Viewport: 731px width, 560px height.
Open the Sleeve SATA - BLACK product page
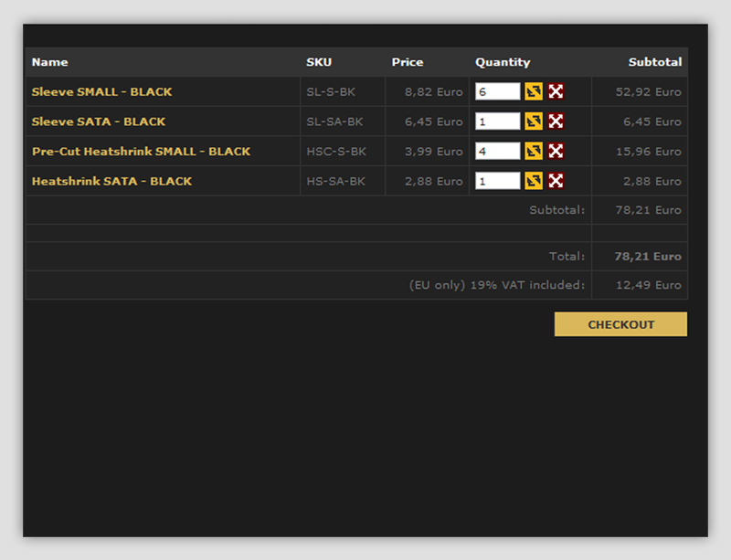[x=99, y=122]
